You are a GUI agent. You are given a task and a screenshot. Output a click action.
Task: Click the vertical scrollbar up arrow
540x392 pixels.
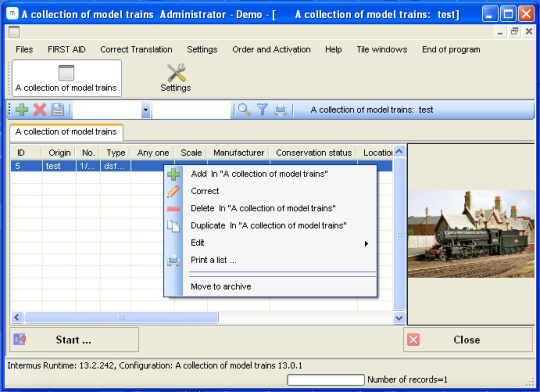click(399, 152)
